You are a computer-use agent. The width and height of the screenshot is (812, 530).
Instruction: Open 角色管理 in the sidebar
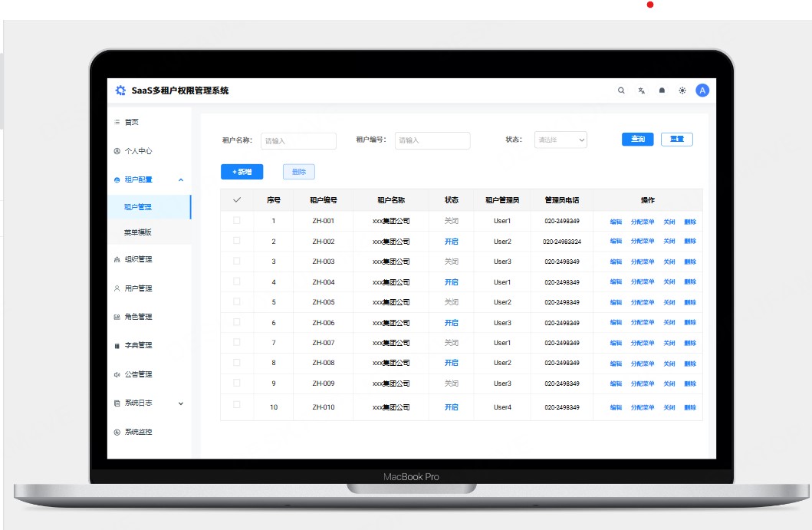coord(138,317)
